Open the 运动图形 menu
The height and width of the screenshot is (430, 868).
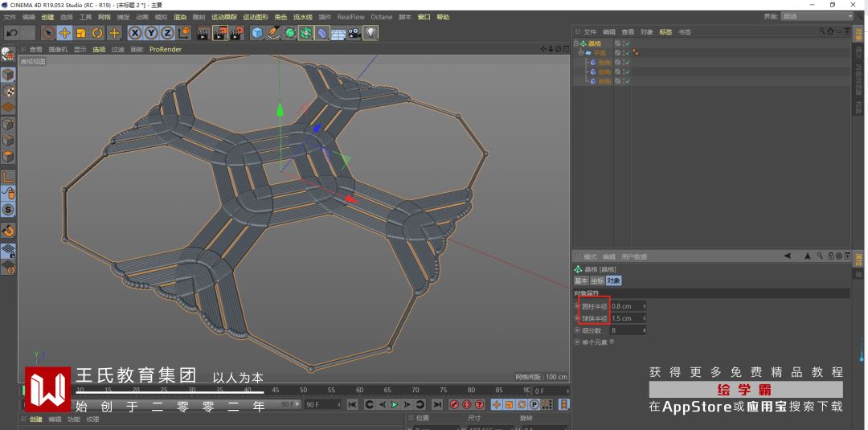[256, 17]
